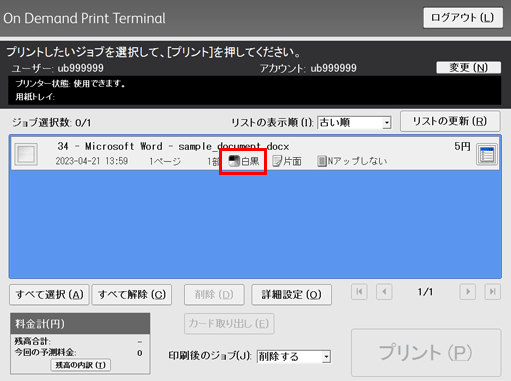511x381 pixels.
Task: Click the Nアップしない layout icon
Action: (321, 161)
